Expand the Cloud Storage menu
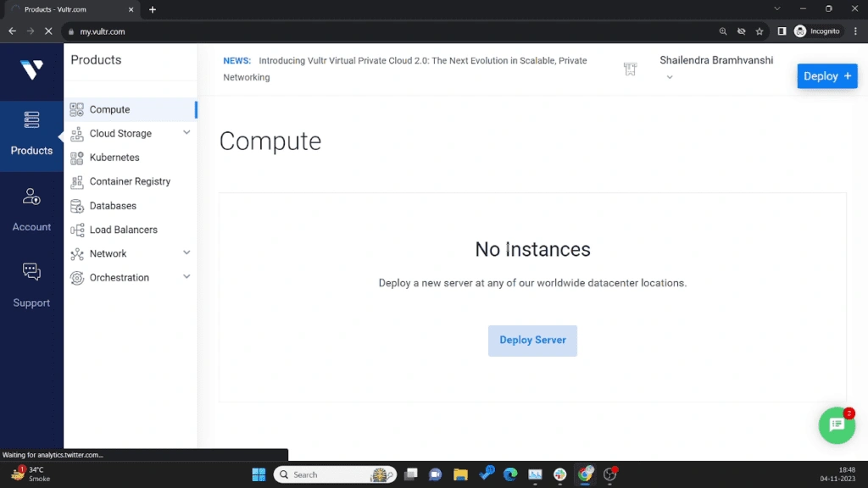 point(129,133)
